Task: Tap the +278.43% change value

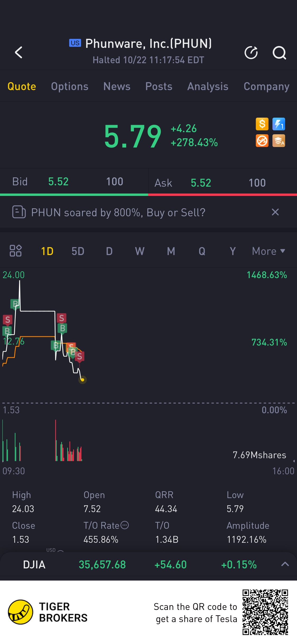Action: (194, 142)
